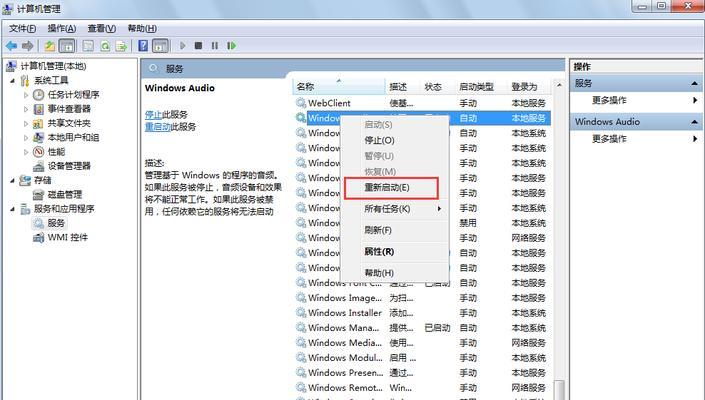The width and height of the screenshot is (705, 400).
Task: Open the 操作(A) menu
Action: 62,28
